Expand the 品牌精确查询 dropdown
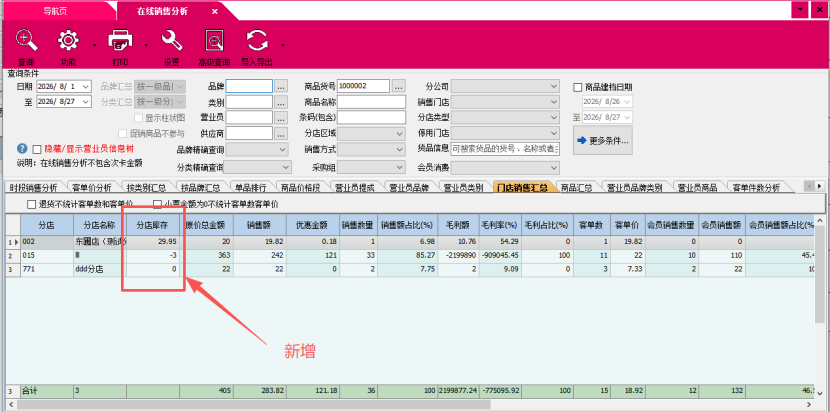This screenshot has width=830, height=412. click(x=283, y=150)
